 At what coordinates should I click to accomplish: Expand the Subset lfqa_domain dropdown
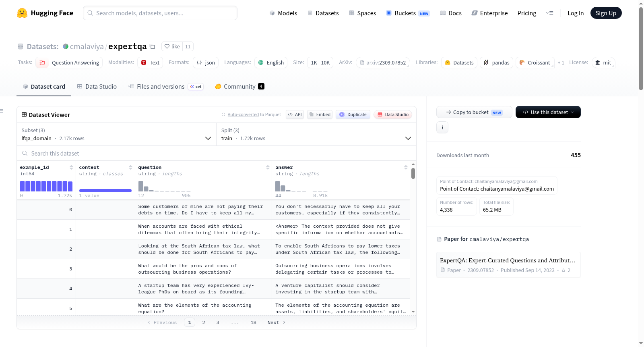click(116, 134)
